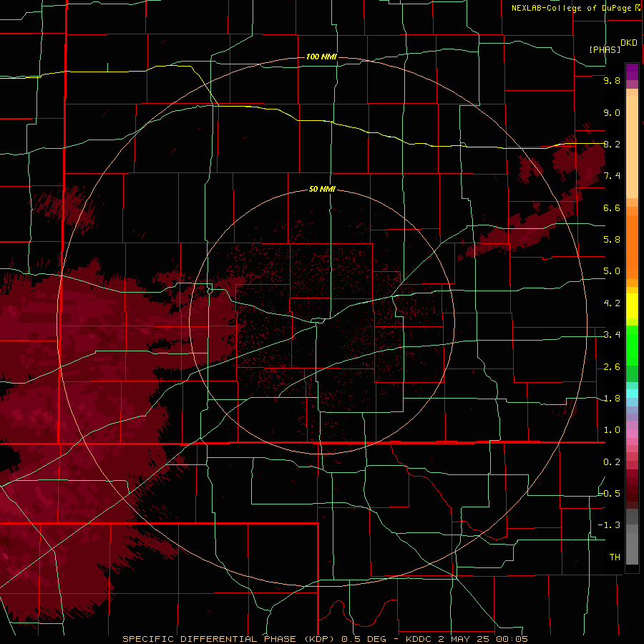The image size is (644, 644).
Task: Click the 7.4 scale value
Action: pyautogui.click(x=612, y=176)
